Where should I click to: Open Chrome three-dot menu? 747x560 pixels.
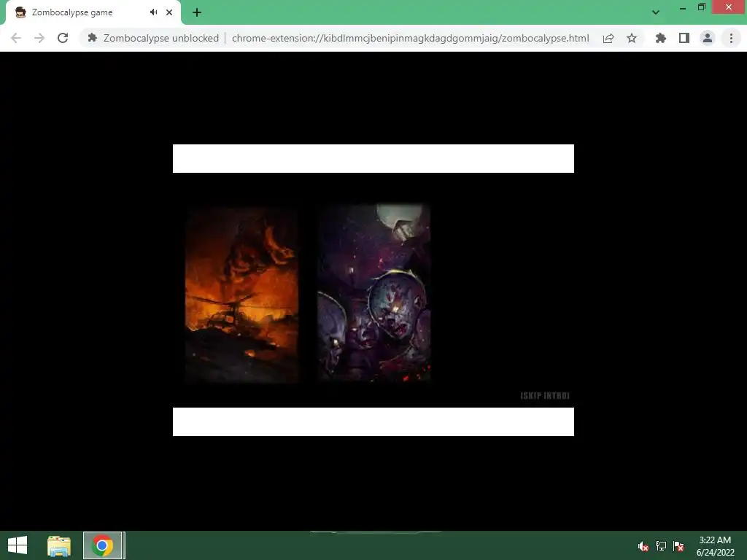731,38
